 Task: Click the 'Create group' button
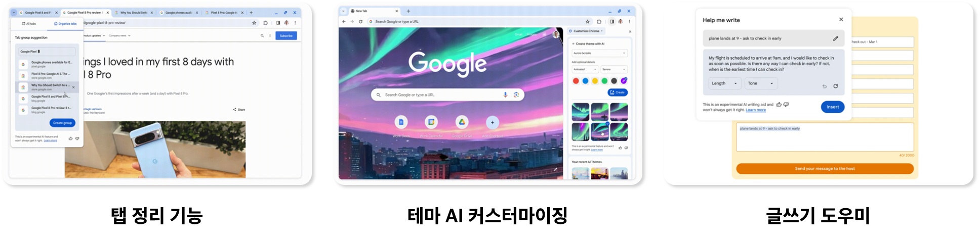(63, 123)
